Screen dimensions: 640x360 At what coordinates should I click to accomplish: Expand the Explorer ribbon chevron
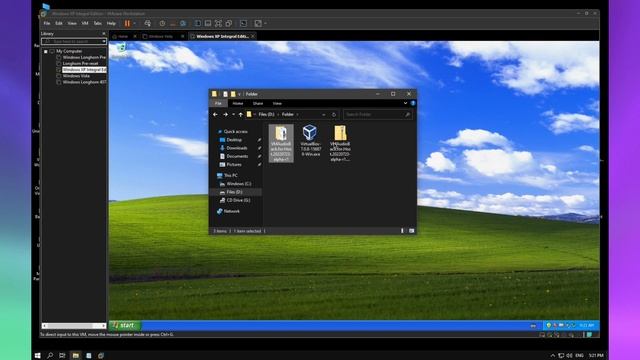405,103
